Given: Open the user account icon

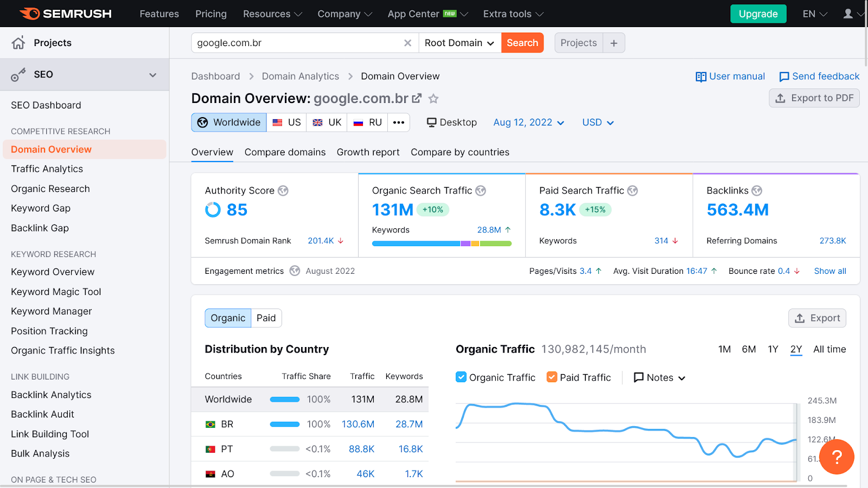Looking at the screenshot, I should point(848,14).
